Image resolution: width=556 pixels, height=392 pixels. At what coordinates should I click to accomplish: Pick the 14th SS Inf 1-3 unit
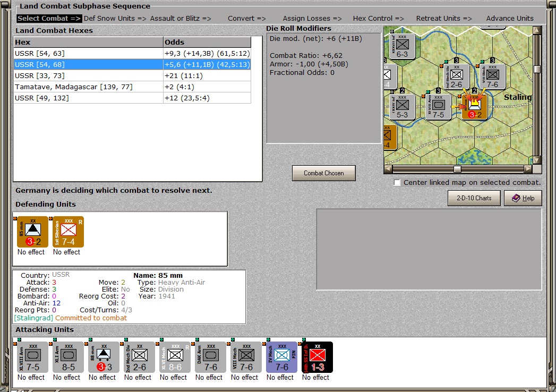(318, 357)
